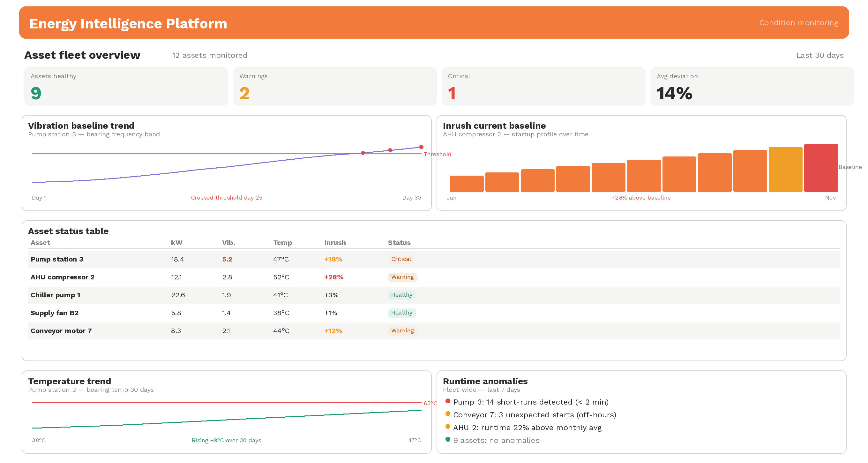Select the red November bar in Inrush chart
Image resolution: width=868 pixels, height=463 pixels.
(x=821, y=169)
